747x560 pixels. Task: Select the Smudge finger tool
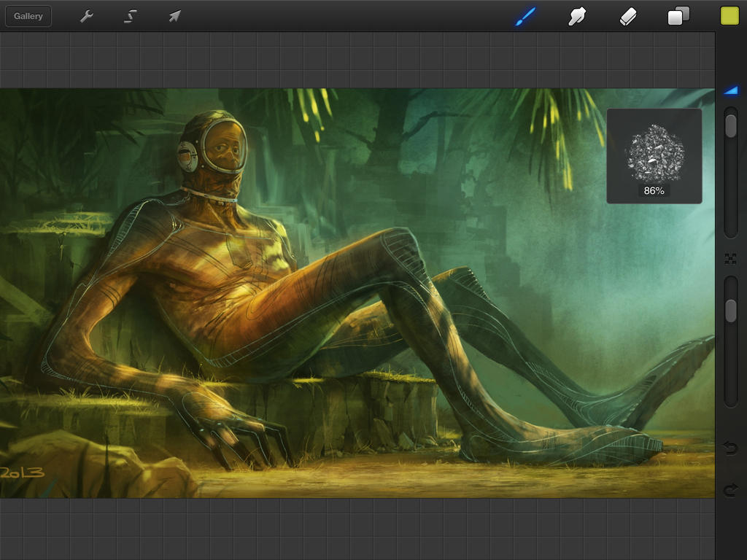pos(577,16)
